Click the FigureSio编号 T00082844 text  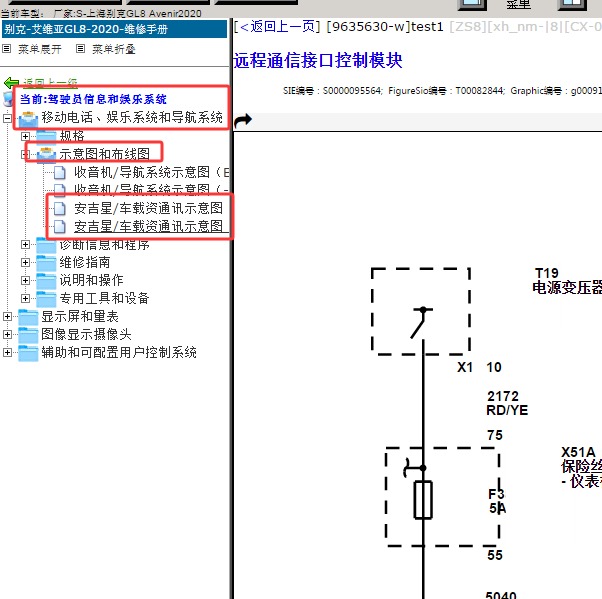[446, 91]
